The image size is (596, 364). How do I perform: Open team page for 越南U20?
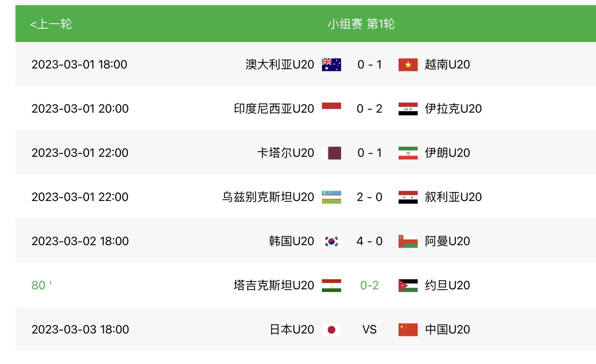447,65
